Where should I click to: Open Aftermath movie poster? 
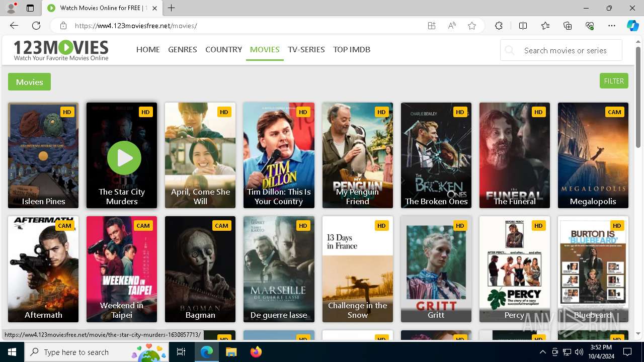pyautogui.click(x=43, y=269)
